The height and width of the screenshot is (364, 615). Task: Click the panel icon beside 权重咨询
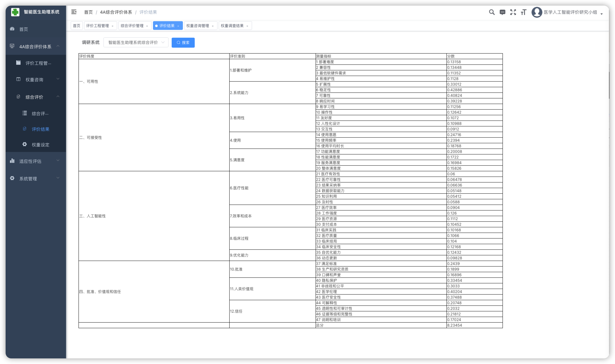click(x=18, y=79)
